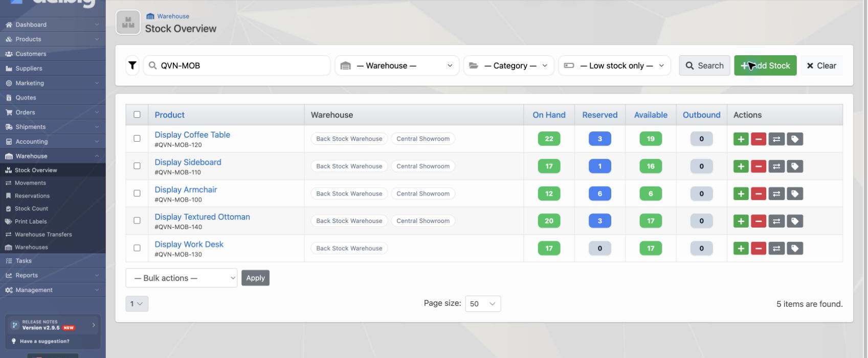Image resolution: width=868 pixels, height=358 pixels.
Task: Click the transfer arrows icon for Display Coffee Table
Action: (776, 139)
